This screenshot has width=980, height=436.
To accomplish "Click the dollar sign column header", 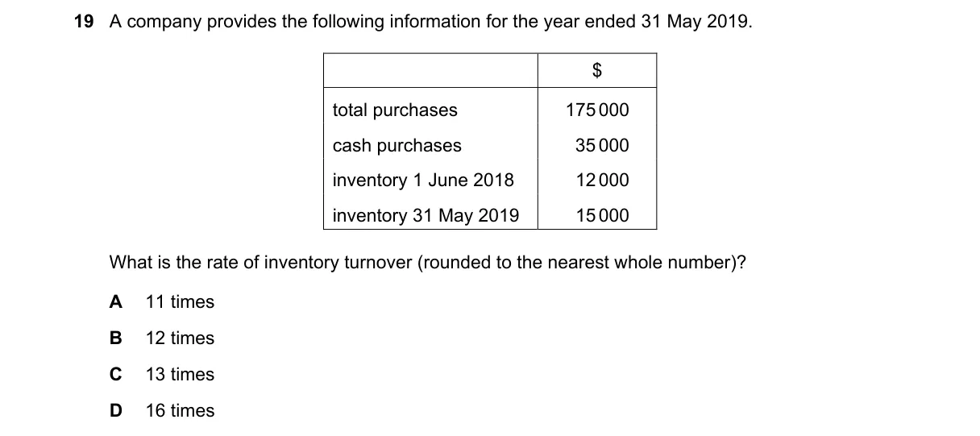I will (x=597, y=71).
